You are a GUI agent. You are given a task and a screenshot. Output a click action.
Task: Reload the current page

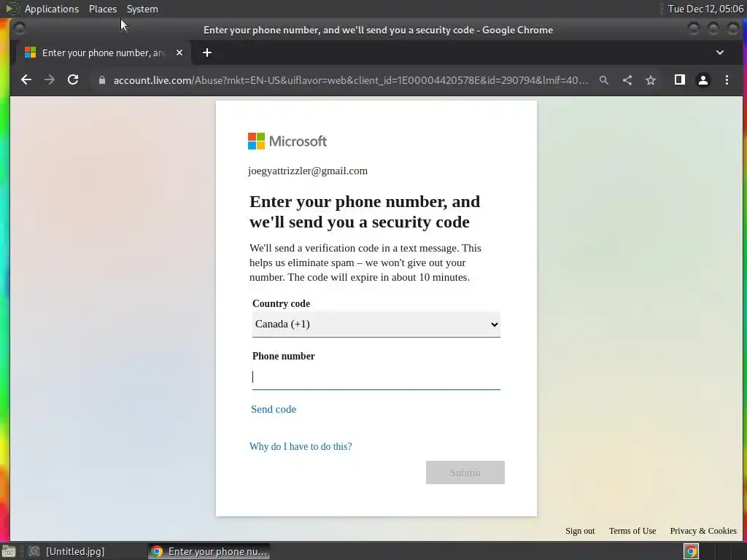pos(73,80)
